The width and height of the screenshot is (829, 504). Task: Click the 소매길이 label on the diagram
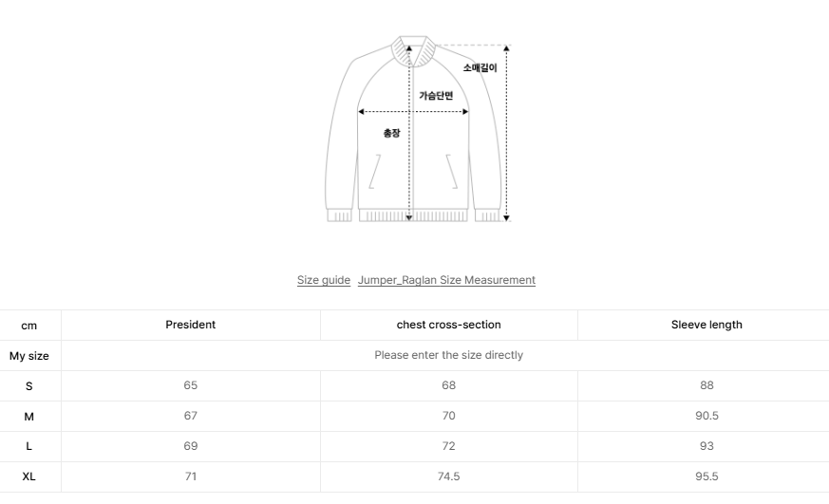[x=480, y=68]
